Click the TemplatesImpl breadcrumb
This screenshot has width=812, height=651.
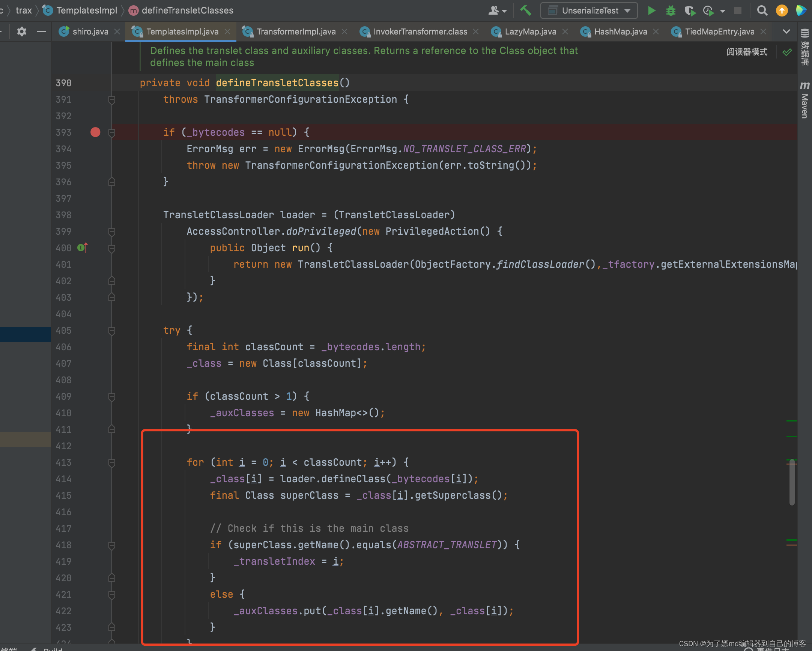(x=80, y=10)
